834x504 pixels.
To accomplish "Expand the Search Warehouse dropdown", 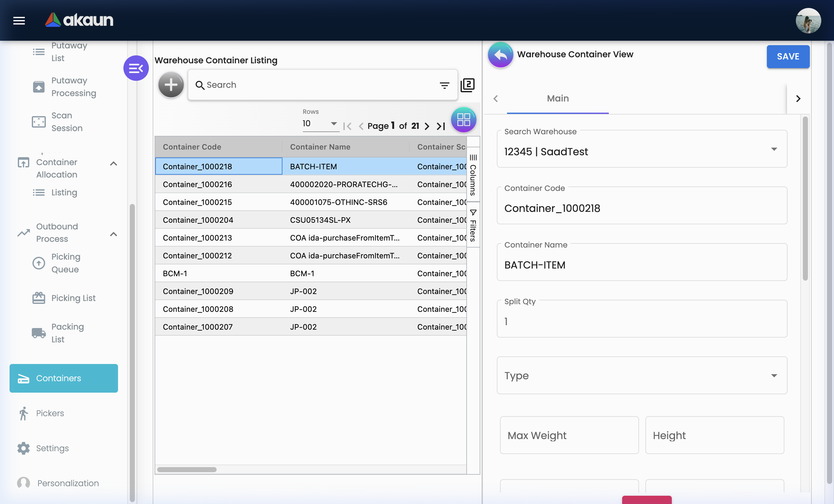I will point(774,149).
